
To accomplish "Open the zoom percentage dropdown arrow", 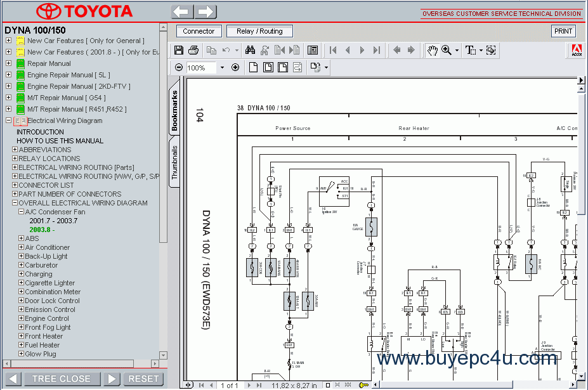I will pyautogui.click(x=222, y=67).
